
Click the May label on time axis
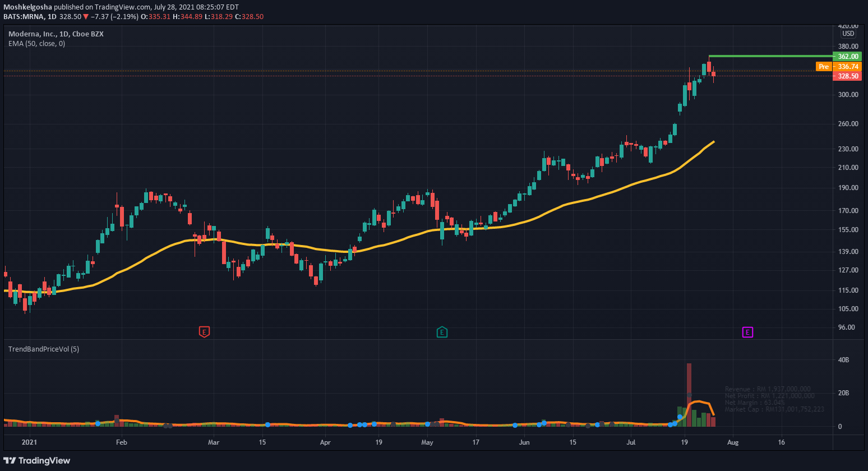click(x=427, y=442)
